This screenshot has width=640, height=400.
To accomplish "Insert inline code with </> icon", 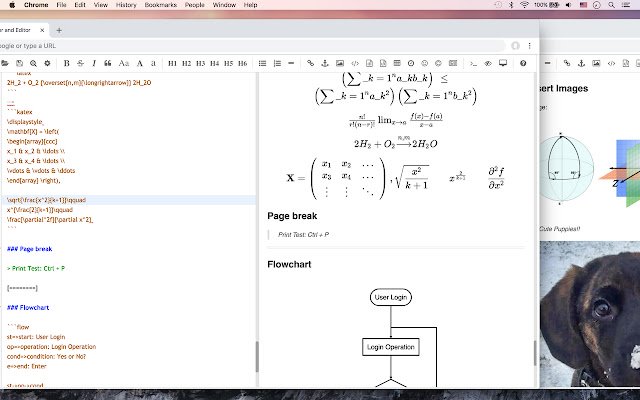I will point(355,63).
